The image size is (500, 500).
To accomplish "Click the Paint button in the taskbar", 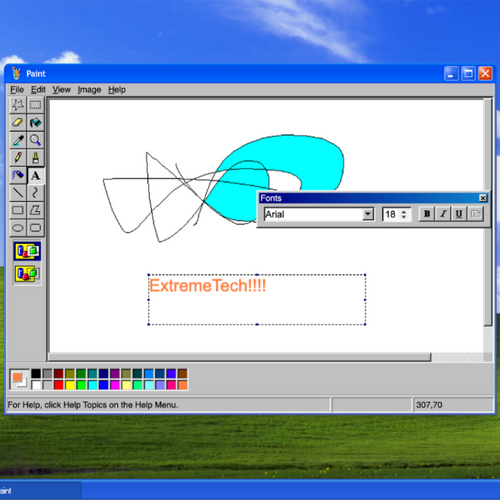I will tap(40, 490).
